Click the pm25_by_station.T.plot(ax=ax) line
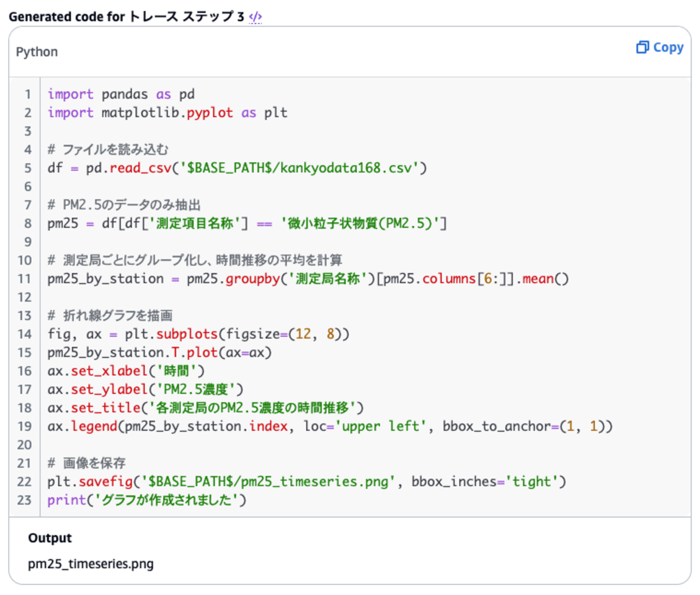Image resolution: width=700 pixels, height=595 pixels. click(x=160, y=352)
